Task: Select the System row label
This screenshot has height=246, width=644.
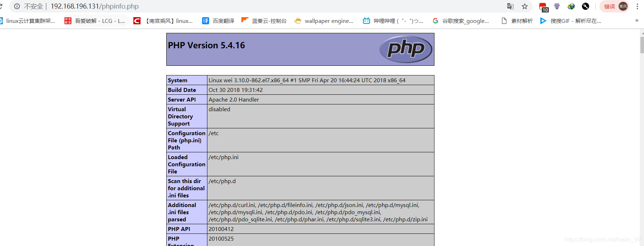Action: tap(177, 80)
